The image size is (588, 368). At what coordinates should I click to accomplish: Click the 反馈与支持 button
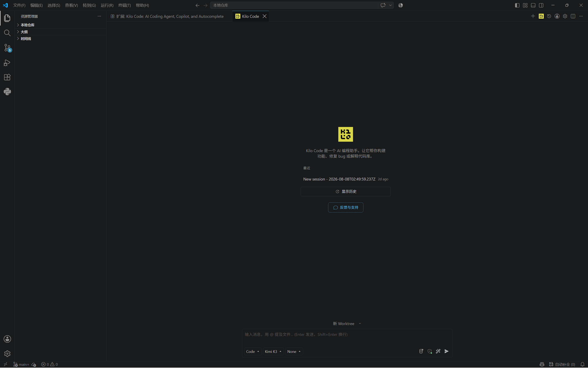(x=345, y=207)
